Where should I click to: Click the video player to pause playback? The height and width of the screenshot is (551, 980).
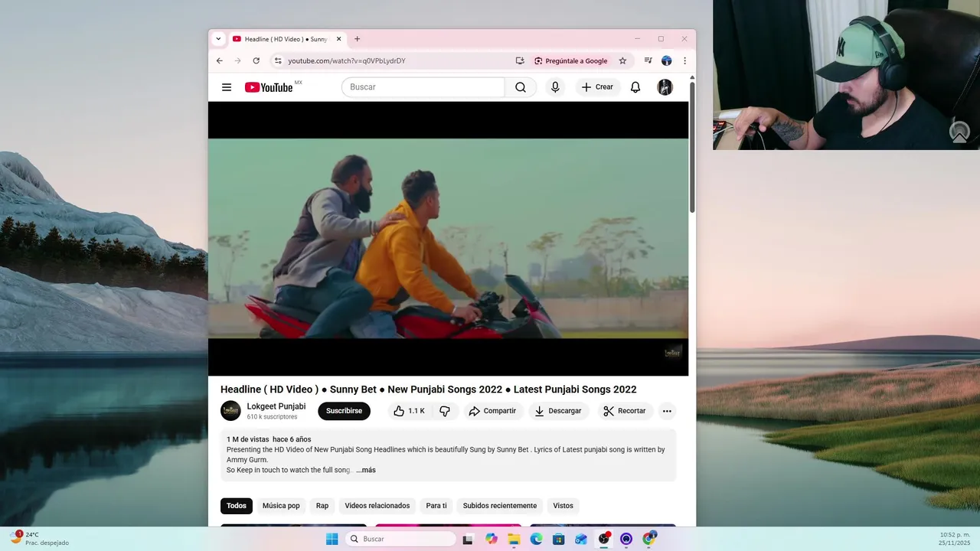448,238
